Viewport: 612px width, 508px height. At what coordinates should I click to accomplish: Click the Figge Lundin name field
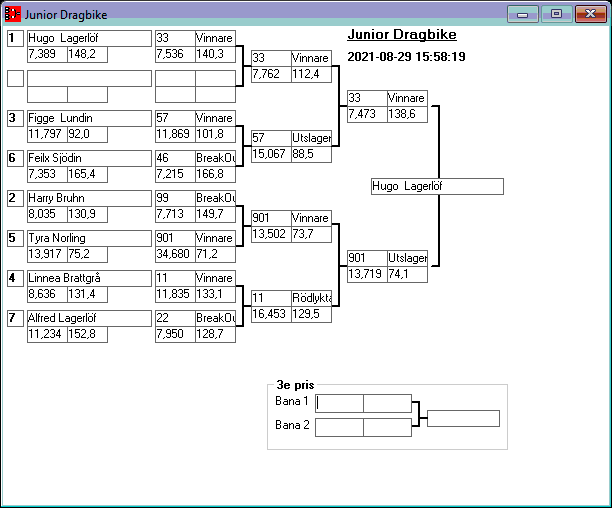pos(89,118)
